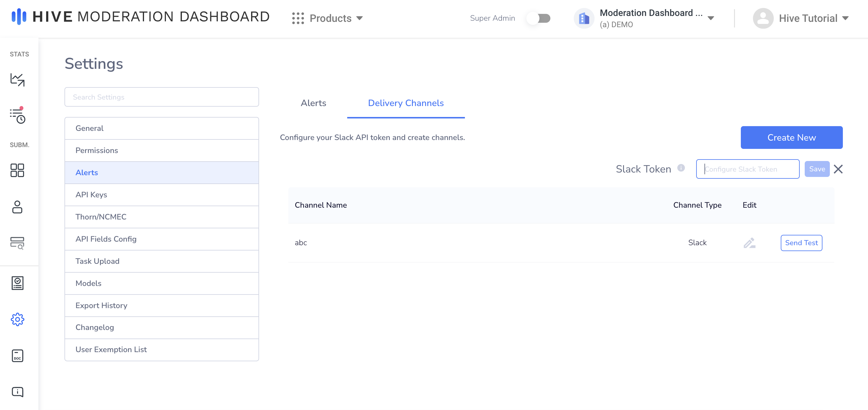Click the Search Settings input field

pos(161,97)
